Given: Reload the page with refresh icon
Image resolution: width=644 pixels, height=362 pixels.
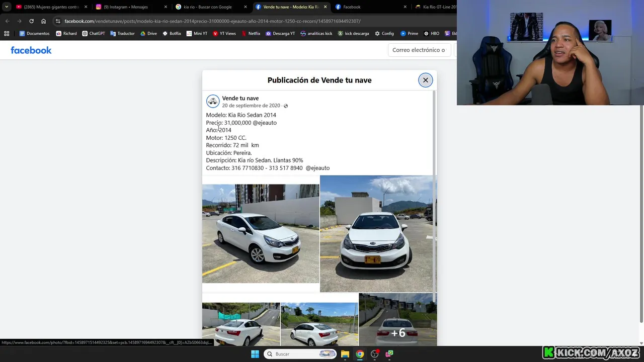Looking at the screenshot, I should [31, 21].
